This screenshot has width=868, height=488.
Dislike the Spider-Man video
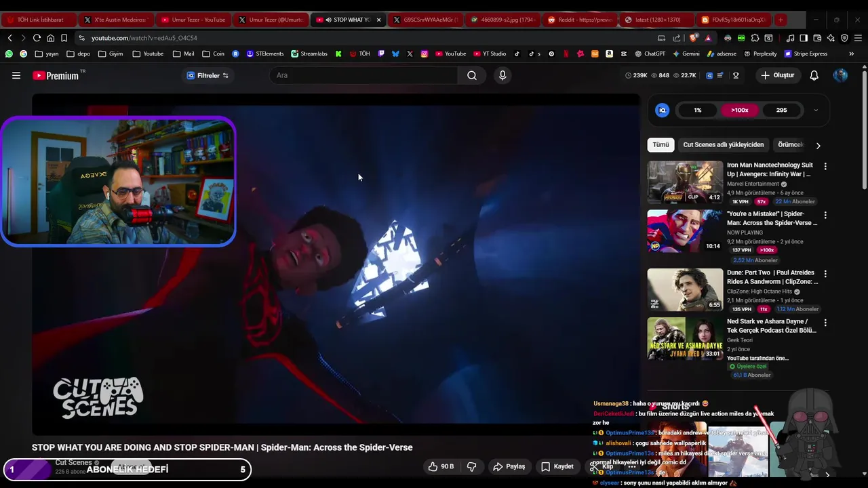[x=471, y=466]
